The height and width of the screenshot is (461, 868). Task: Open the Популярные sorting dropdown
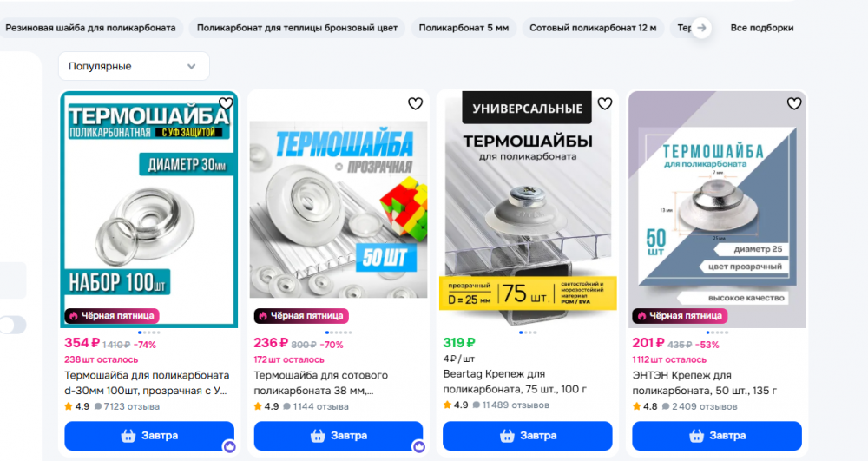[134, 66]
